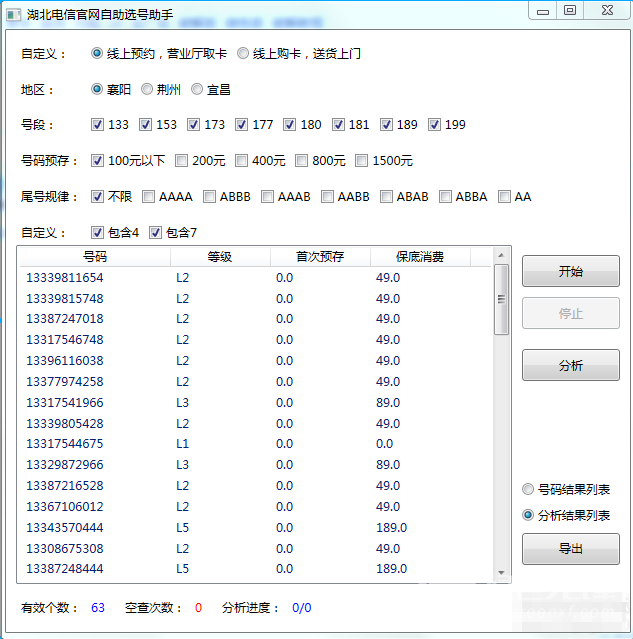Click the 分析 button
Image resolution: width=633 pixels, height=639 pixels.
[x=571, y=365]
